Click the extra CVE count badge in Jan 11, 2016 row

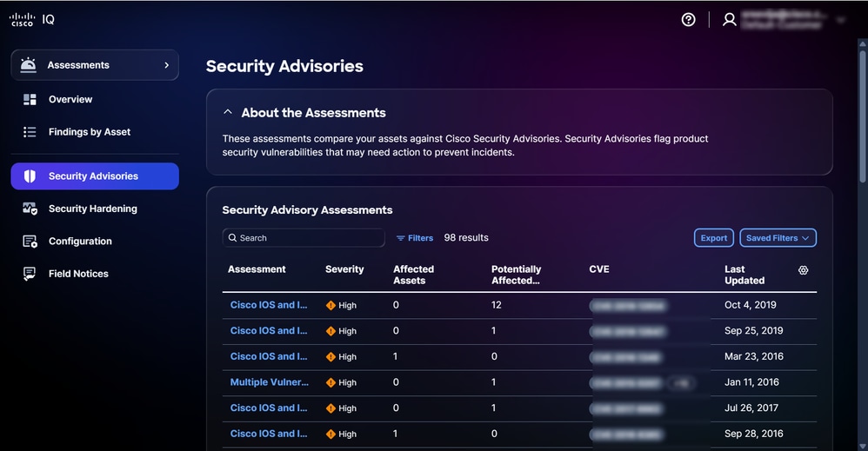[x=681, y=382]
